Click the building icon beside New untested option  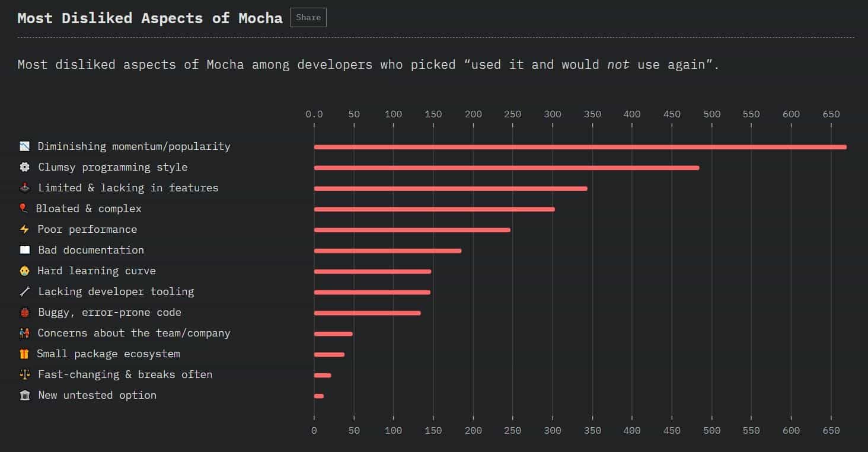(24, 395)
